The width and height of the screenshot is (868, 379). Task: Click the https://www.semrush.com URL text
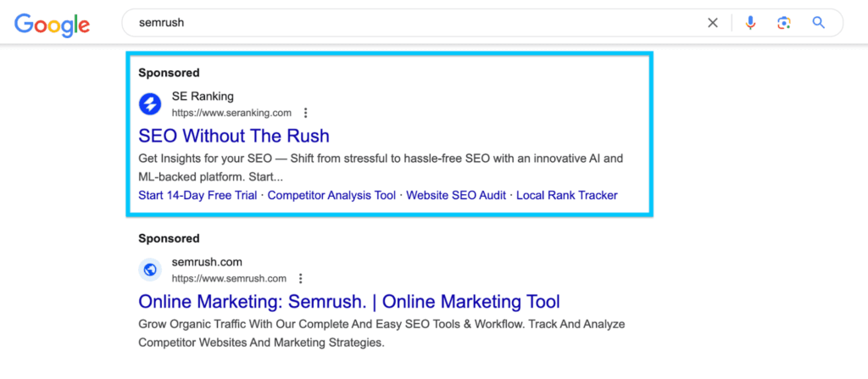point(229,278)
